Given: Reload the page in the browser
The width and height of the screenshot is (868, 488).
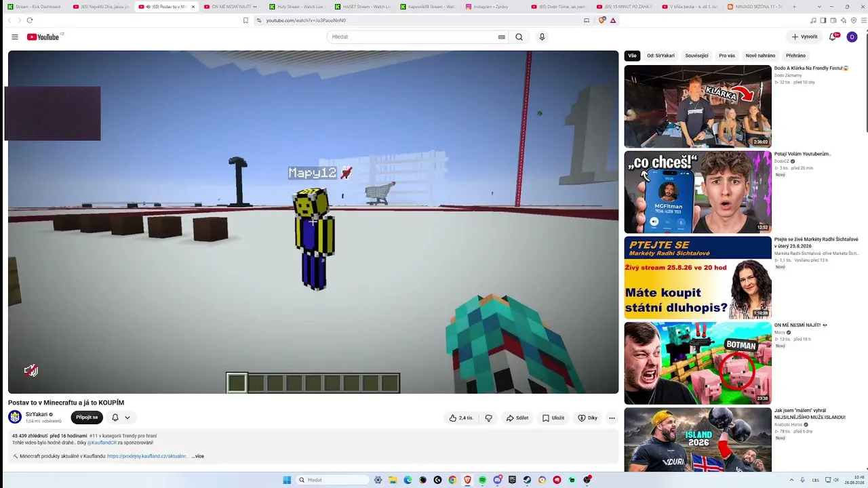Looking at the screenshot, I should pyautogui.click(x=30, y=20).
